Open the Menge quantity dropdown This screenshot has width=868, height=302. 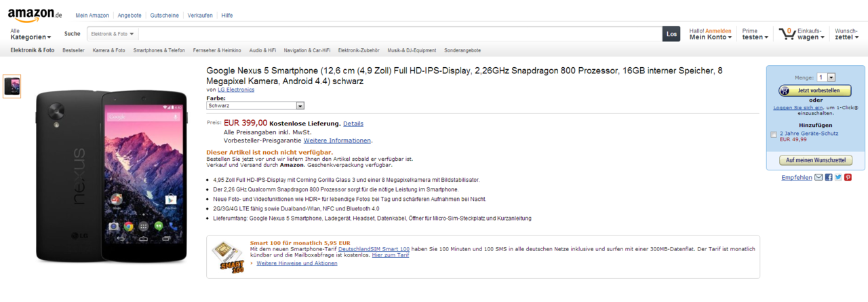pos(826,77)
